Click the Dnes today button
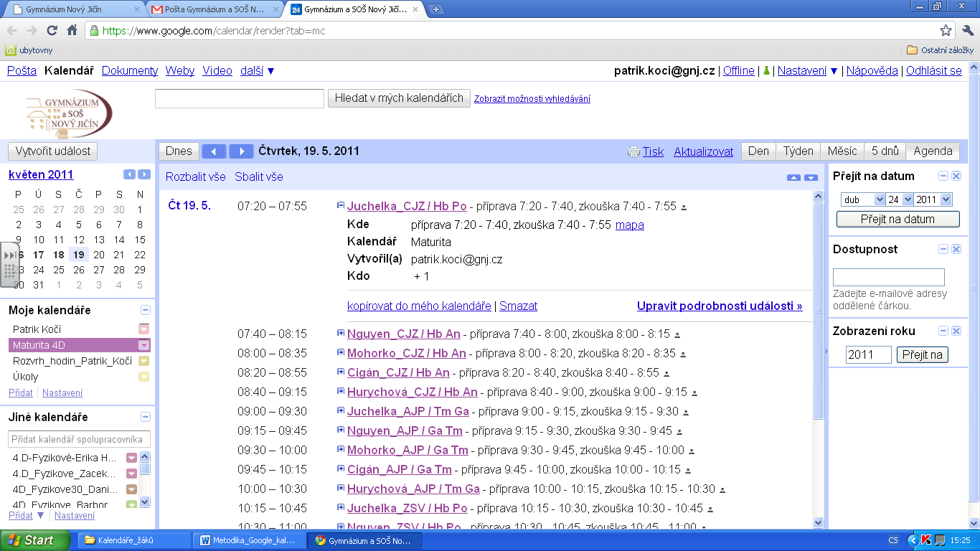Viewport: 980px width, 551px height. point(179,151)
